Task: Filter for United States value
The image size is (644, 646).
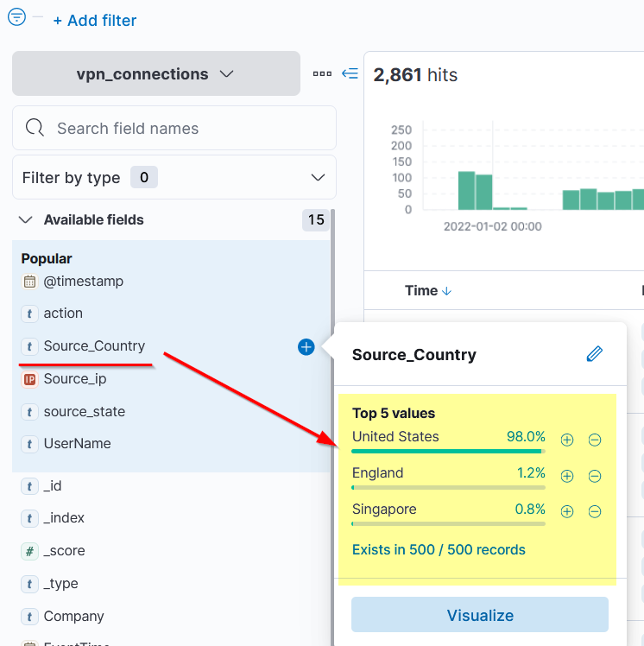Action: click(x=567, y=440)
